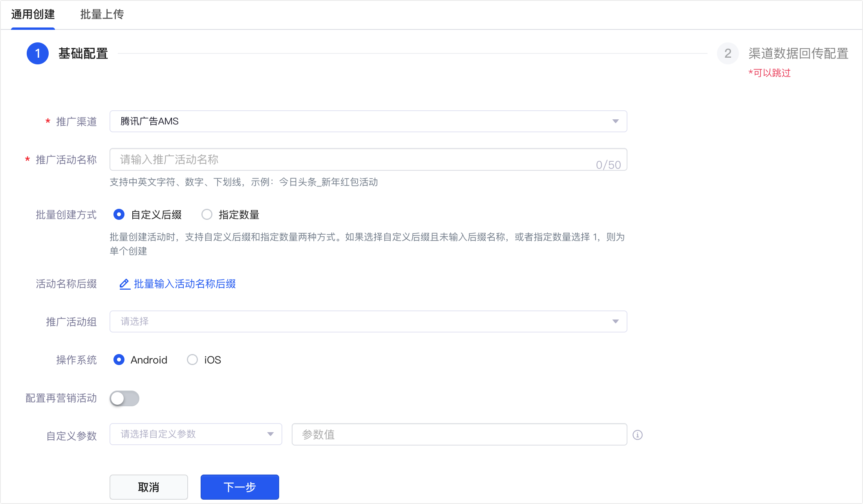Select 指定数量 radio option
863x504 pixels.
pos(207,215)
